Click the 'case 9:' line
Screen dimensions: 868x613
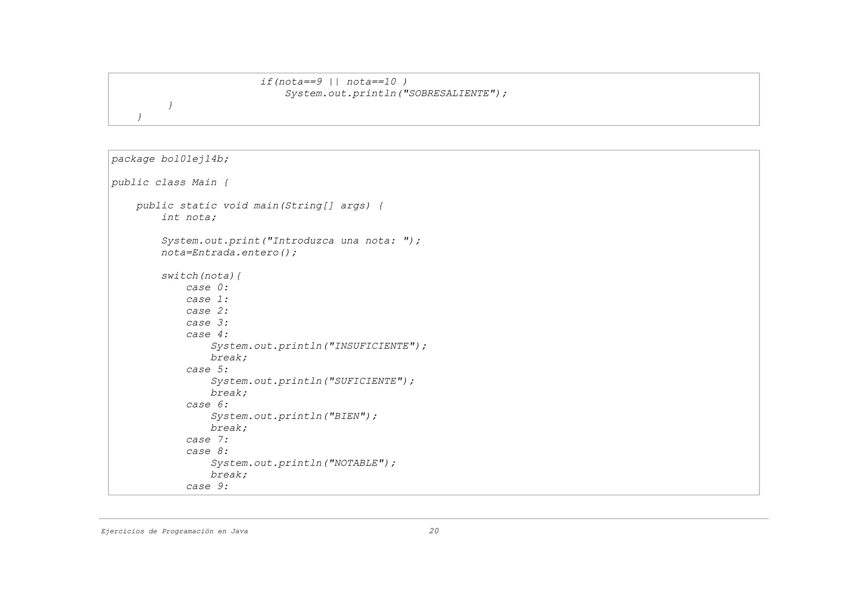[x=207, y=486]
